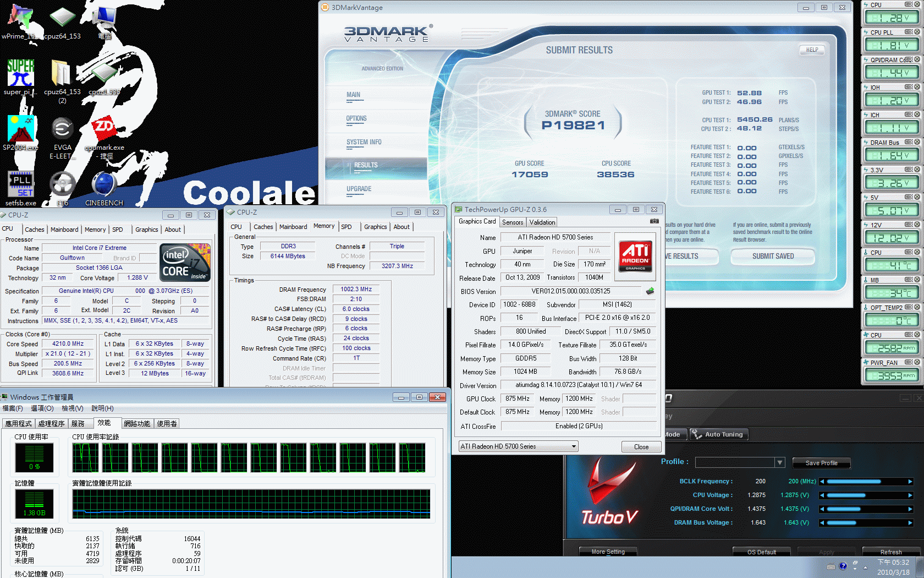Close the IOH voltage sensor widget
This screenshot has height=578, width=924.
917,87
